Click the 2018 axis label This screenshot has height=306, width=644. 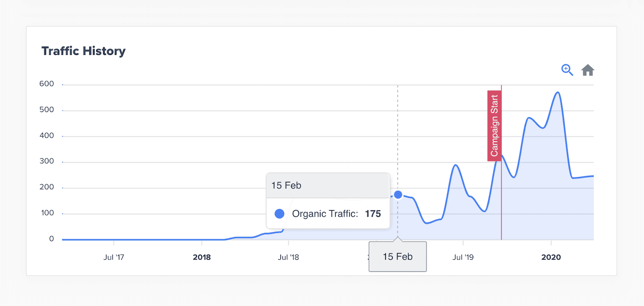click(202, 257)
